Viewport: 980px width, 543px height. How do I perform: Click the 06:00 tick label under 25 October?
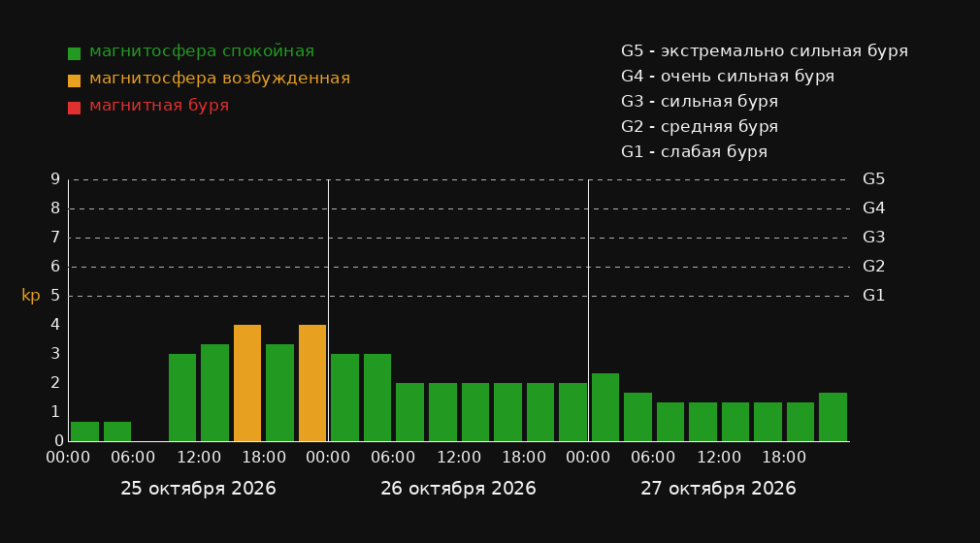pyautogui.click(x=133, y=458)
